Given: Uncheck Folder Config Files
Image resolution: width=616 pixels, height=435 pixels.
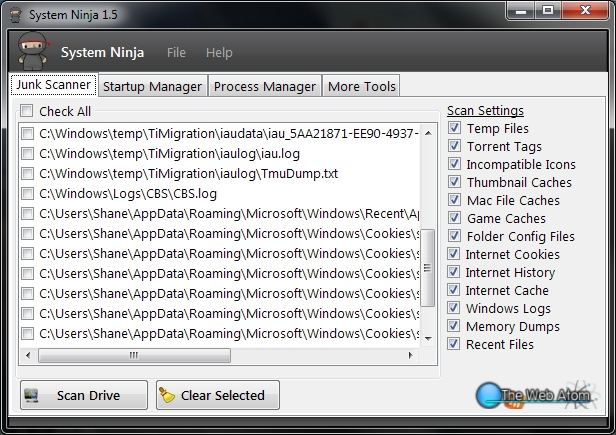Looking at the screenshot, I should pos(454,236).
